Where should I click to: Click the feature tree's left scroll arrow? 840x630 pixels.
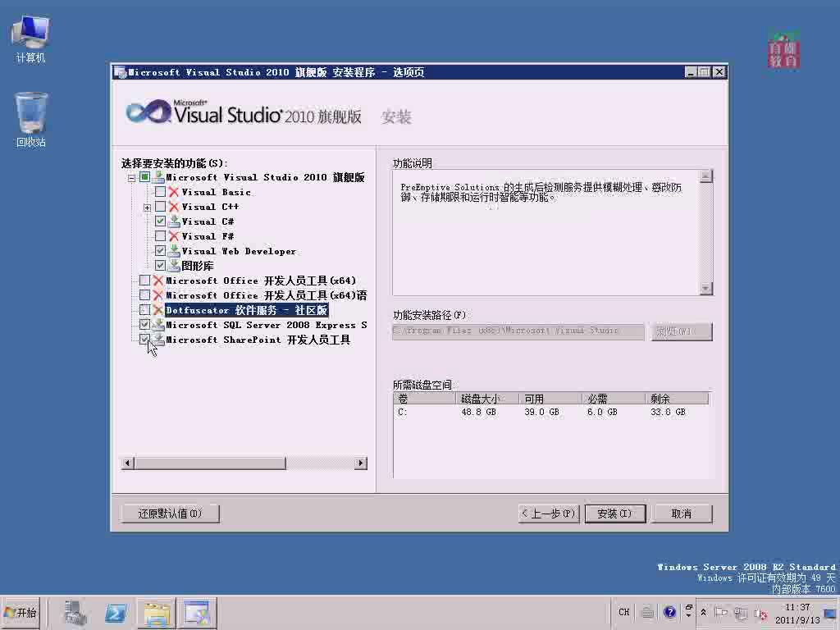coord(127,463)
